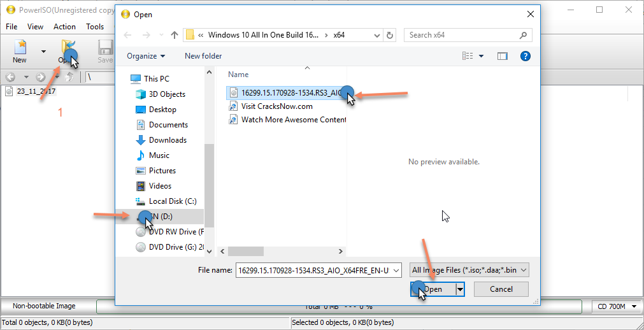Click the Non-bootable Image status label
The image size is (644, 330).
point(44,306)
